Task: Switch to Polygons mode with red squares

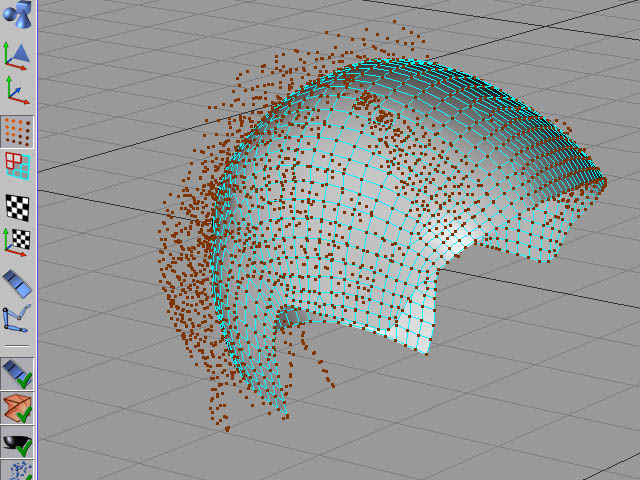Action: click(18, 165)
